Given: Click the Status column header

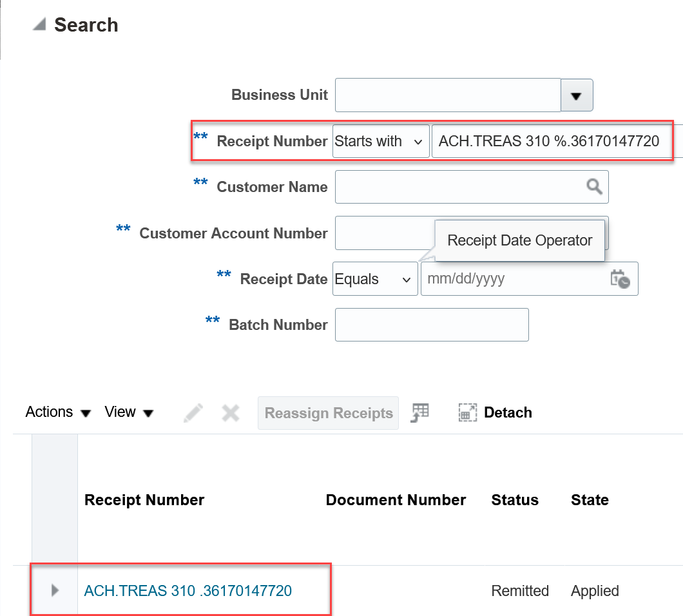Looking at the screenshot, I should click(x=515, y=499).
